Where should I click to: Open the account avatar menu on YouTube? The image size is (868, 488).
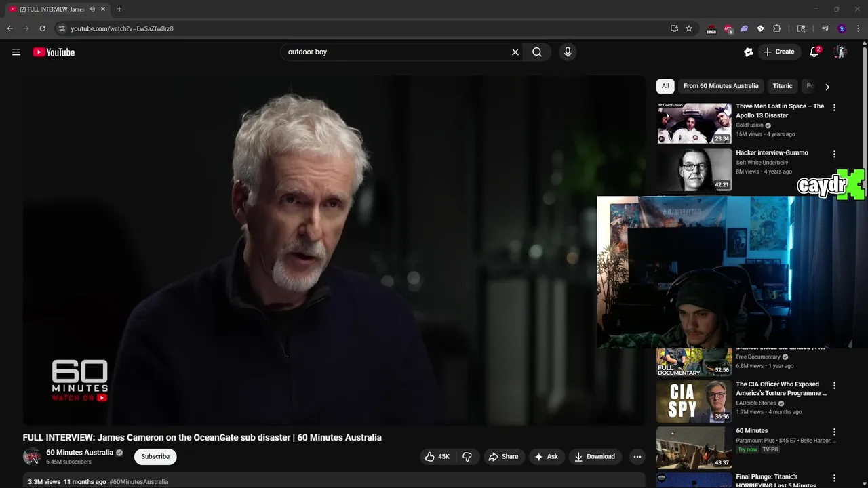tap(840, 52)
